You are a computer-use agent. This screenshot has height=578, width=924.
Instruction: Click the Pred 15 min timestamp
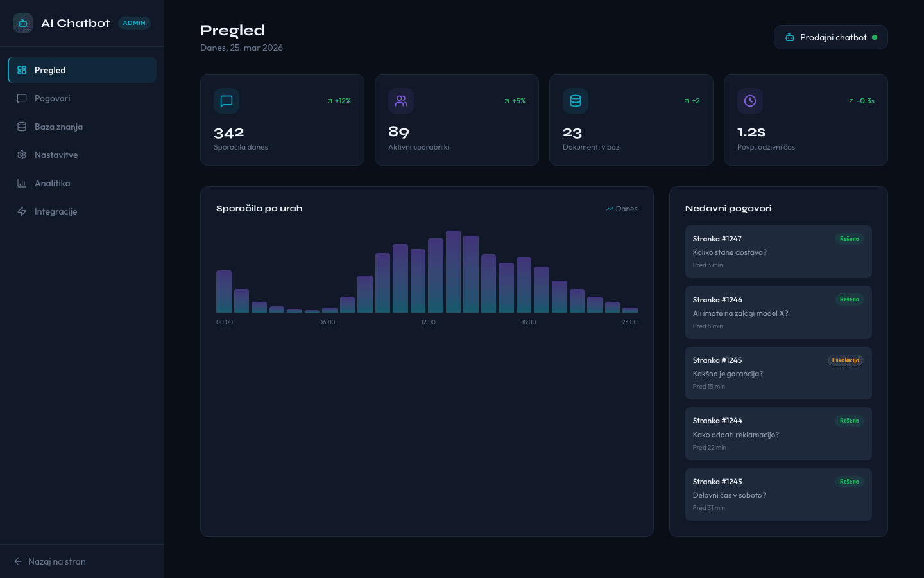coord(709,387)
